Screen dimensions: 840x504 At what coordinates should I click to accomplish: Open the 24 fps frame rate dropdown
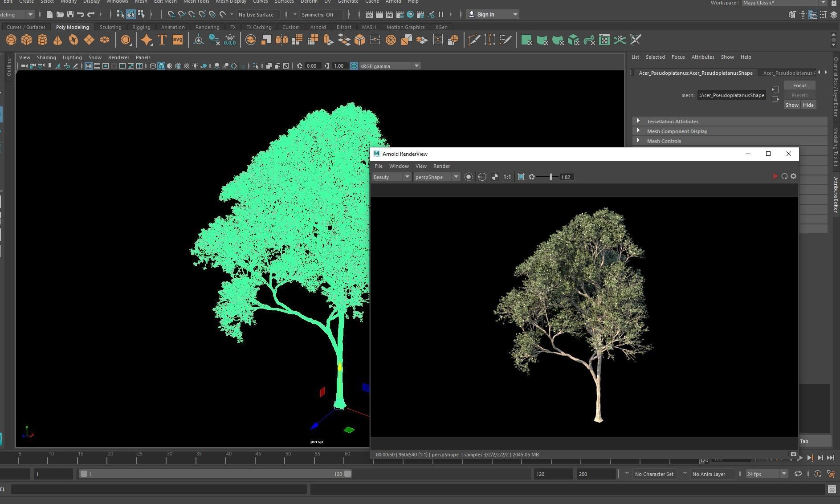(x=766, y=474)
